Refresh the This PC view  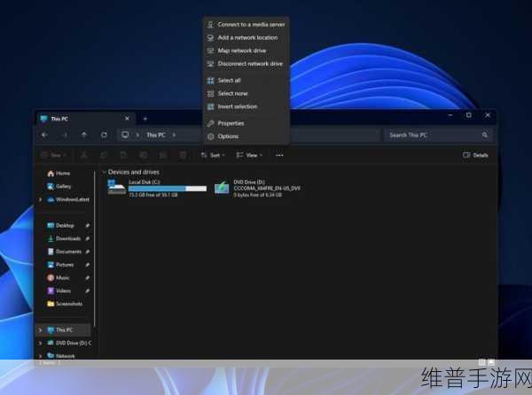pos(104,135)
